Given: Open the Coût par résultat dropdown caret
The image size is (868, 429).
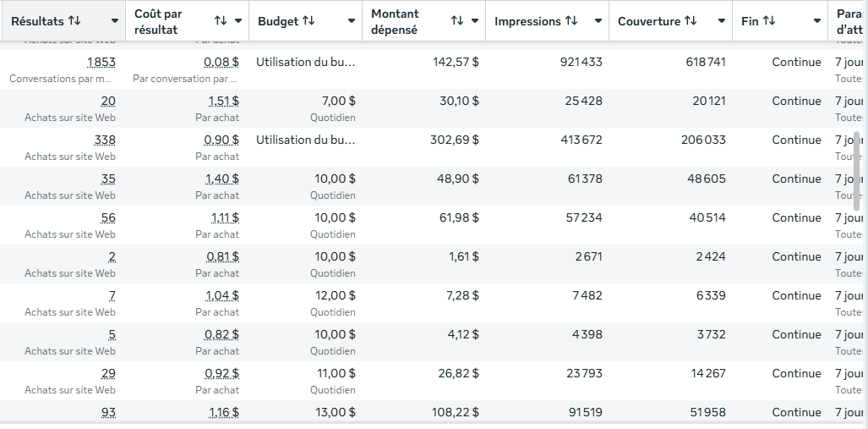Looking at the screenshot, I should pyautogui.click(x=238, y=21).
